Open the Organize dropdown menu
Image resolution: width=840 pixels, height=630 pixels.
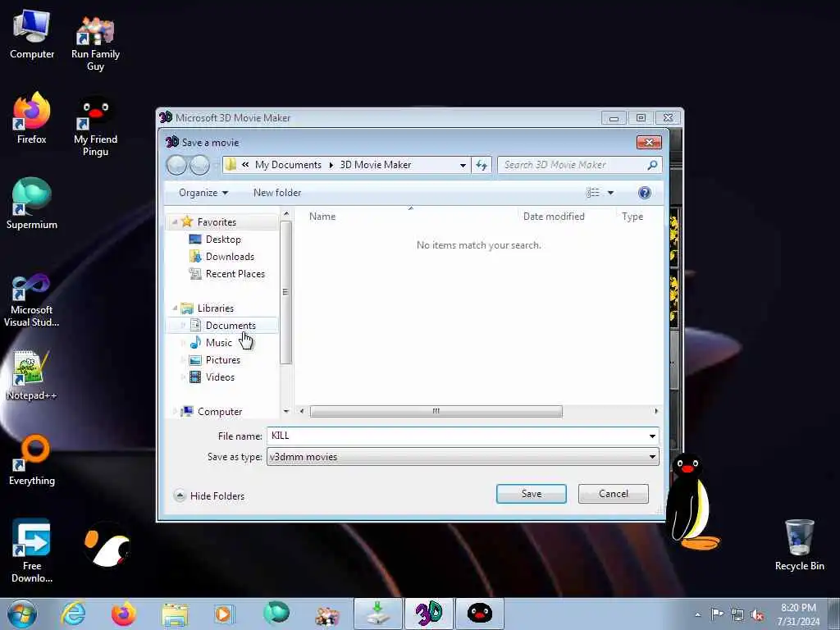[x=203, y=193]
